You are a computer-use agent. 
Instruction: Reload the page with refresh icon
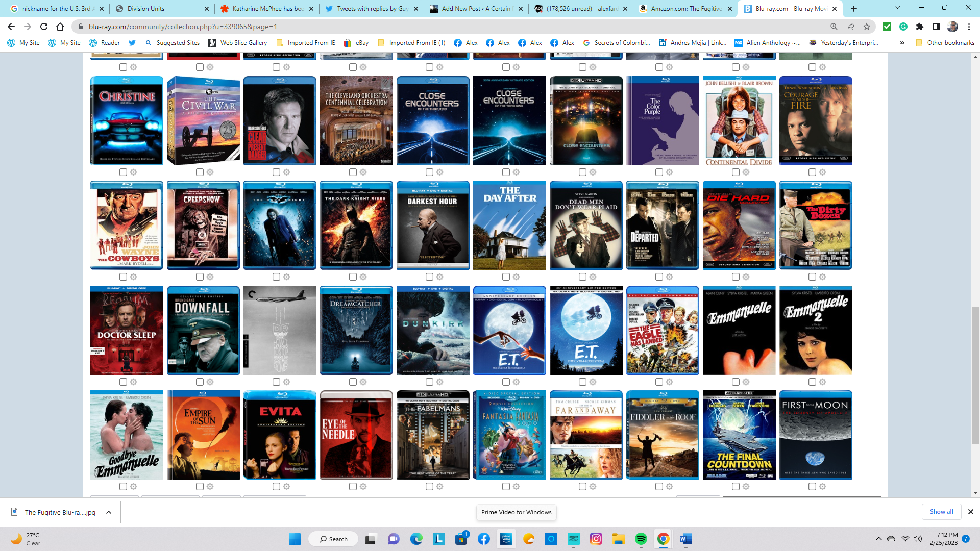tap(44, 27)
